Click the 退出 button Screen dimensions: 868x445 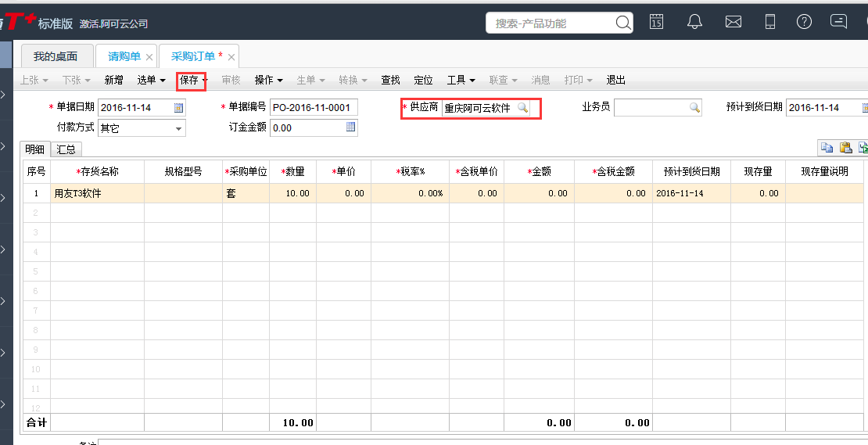coord(615,81)
